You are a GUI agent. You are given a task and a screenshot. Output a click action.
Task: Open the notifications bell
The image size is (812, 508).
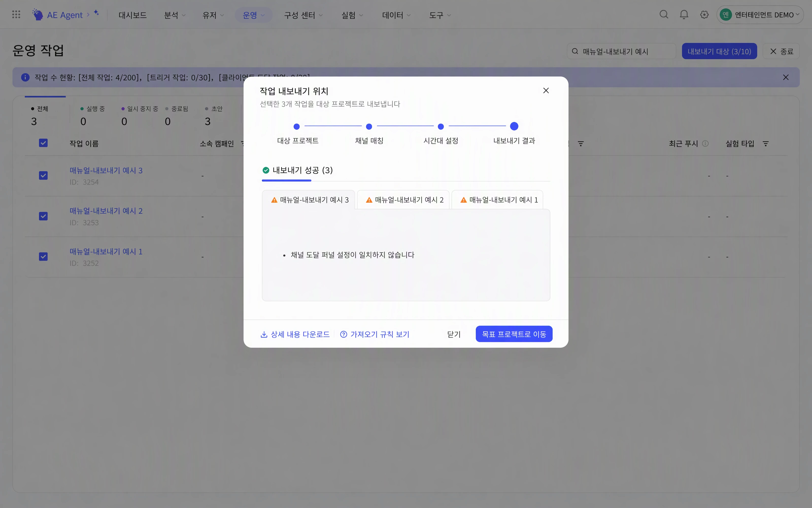click(x=684, y=14)
